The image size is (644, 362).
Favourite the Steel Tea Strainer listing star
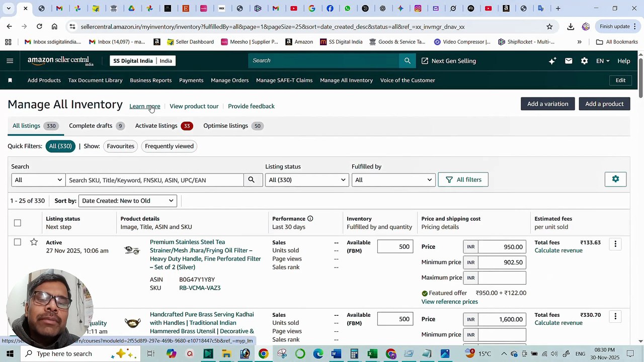[x=34, y=242]
